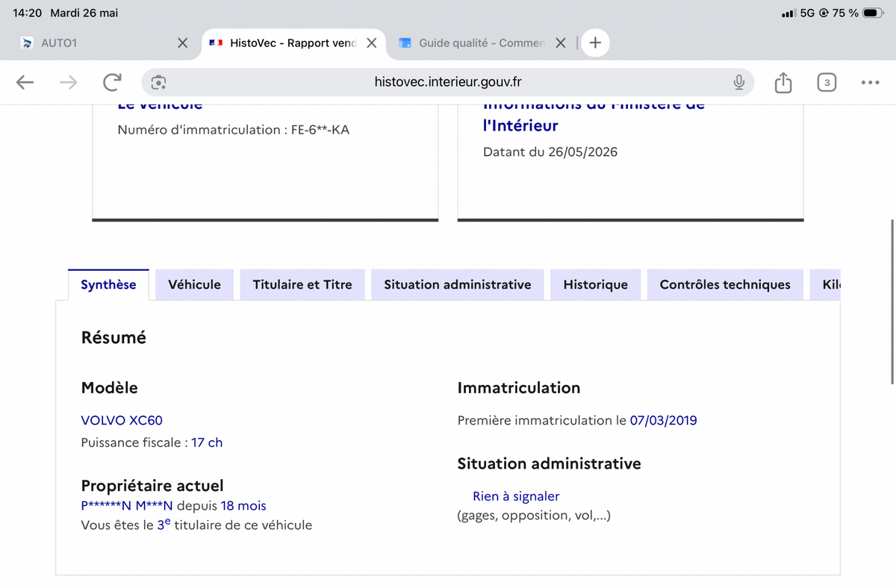
Task: Tap the 5G signal indicator
Action: click(806, 13)
